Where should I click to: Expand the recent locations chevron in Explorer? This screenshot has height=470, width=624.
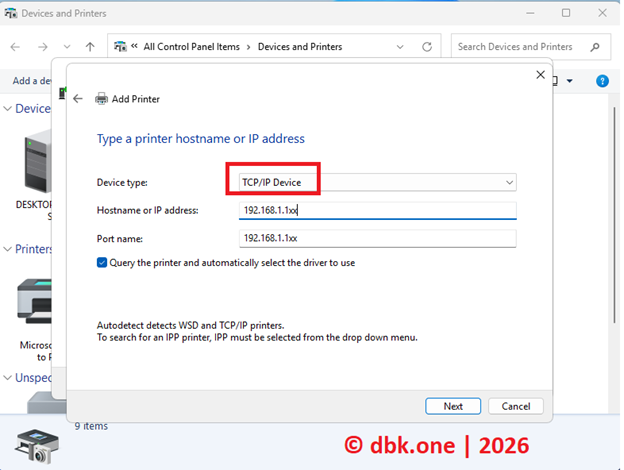click(67, 47)
